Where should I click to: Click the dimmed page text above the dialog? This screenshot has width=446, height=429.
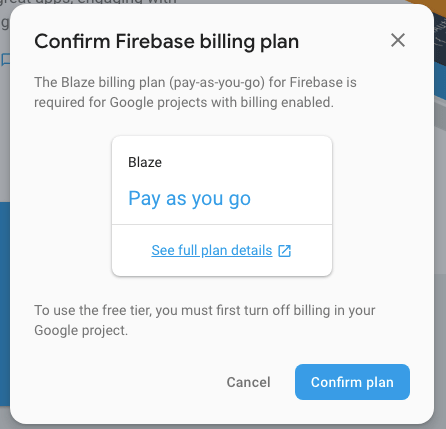tap(88, 2)
